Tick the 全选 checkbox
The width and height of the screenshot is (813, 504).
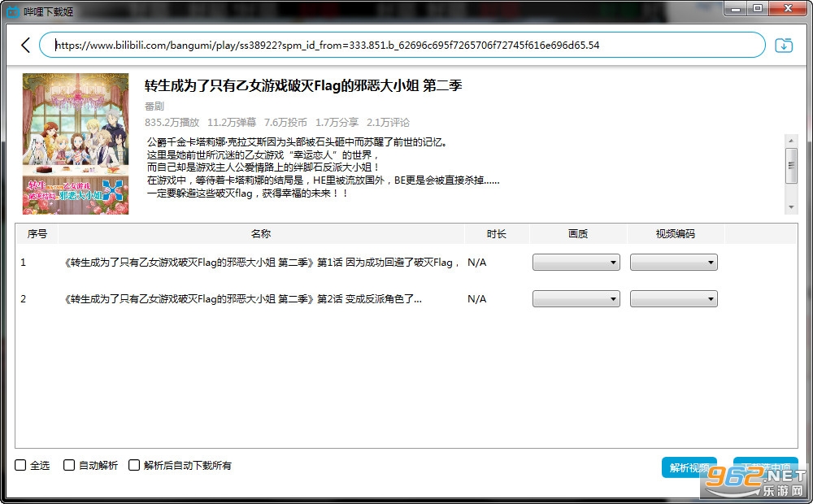[20, 465]
